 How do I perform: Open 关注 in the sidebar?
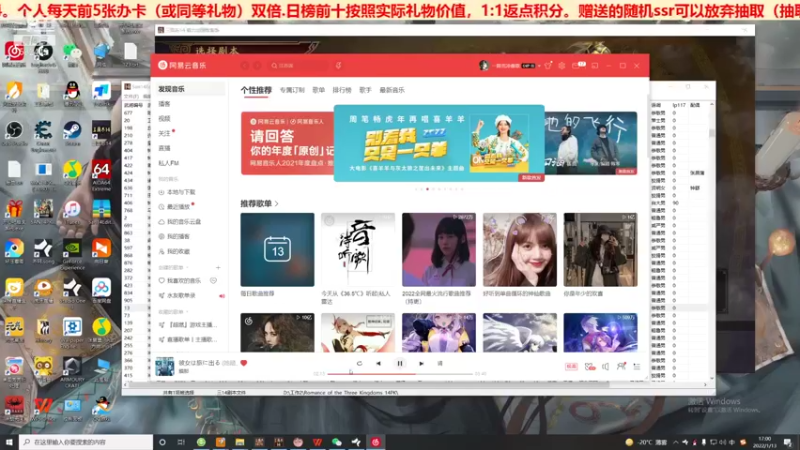[164, 133]
